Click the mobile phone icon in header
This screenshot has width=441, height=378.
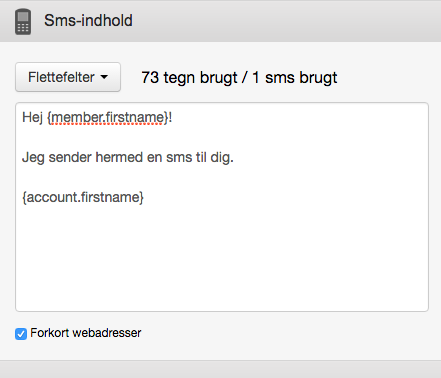23,22
